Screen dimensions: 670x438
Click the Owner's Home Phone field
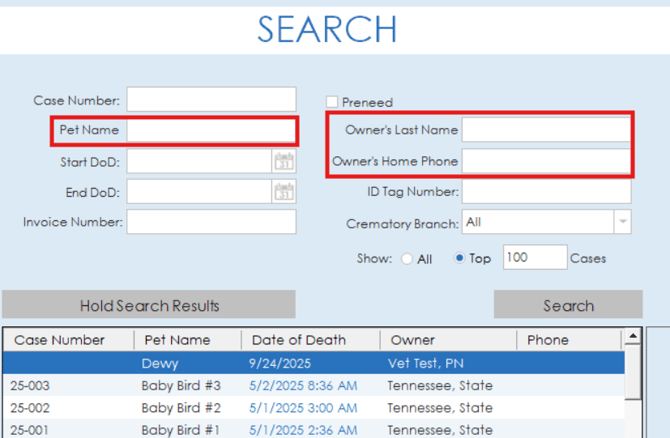pos(546,161)
